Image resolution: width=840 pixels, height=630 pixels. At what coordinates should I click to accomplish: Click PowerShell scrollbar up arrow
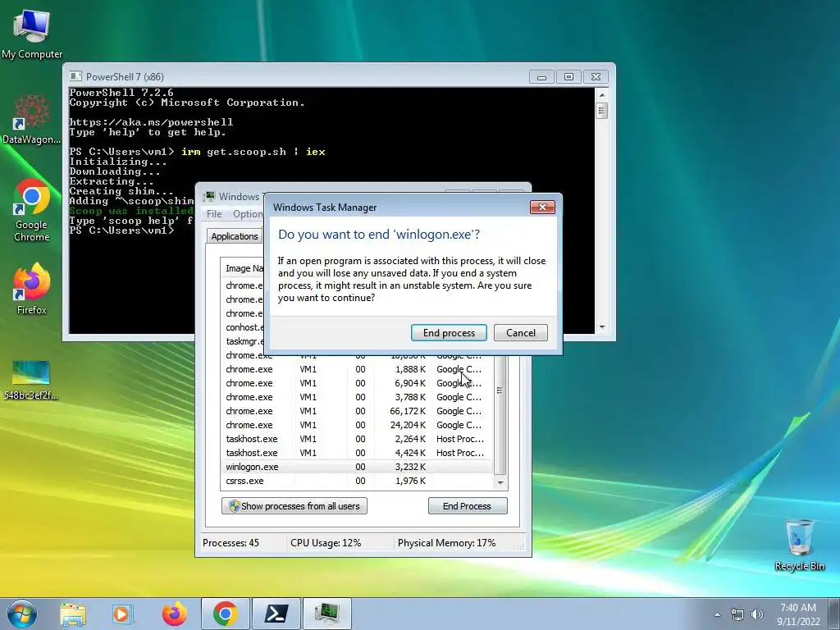[601, 95]
